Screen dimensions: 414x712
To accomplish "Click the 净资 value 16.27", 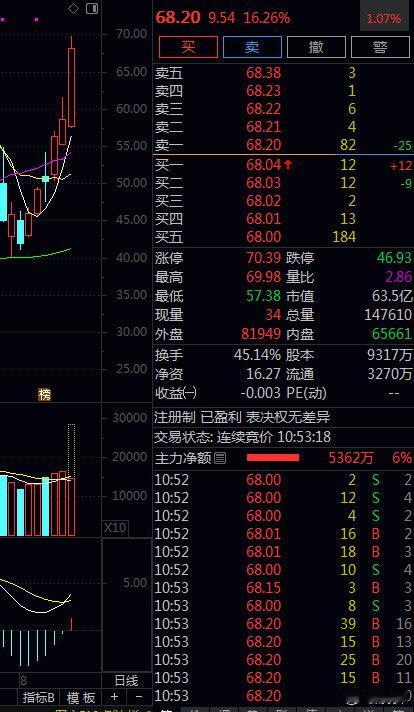I will (x=263, y=374).
